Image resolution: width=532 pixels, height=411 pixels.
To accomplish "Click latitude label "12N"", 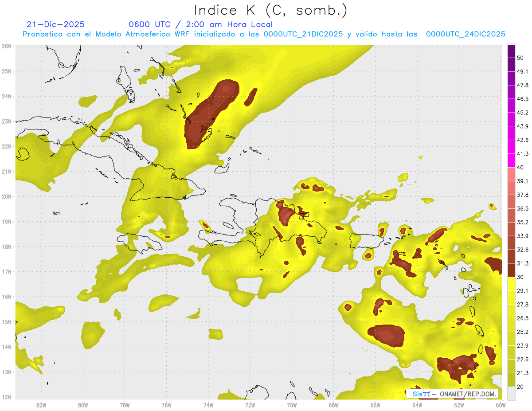I will coord(7,397).
